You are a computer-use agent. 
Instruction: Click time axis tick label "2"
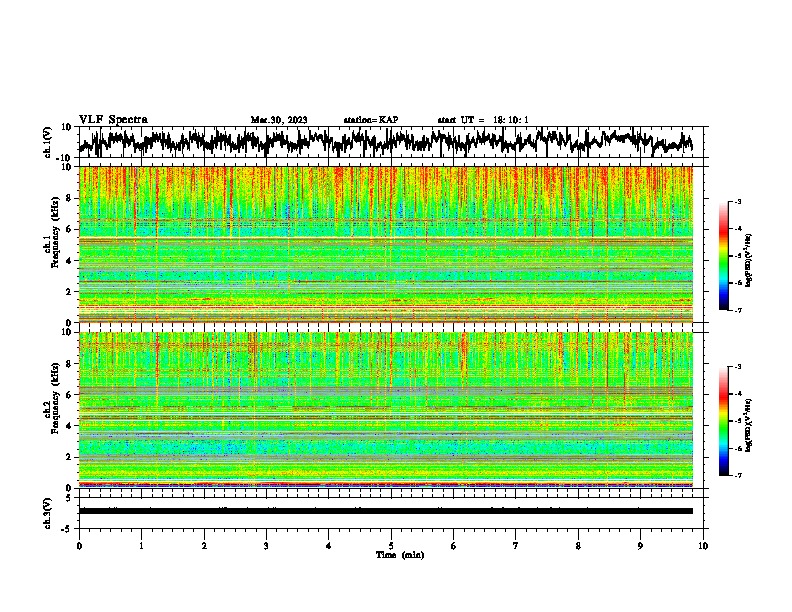click(x=204, y=546)
